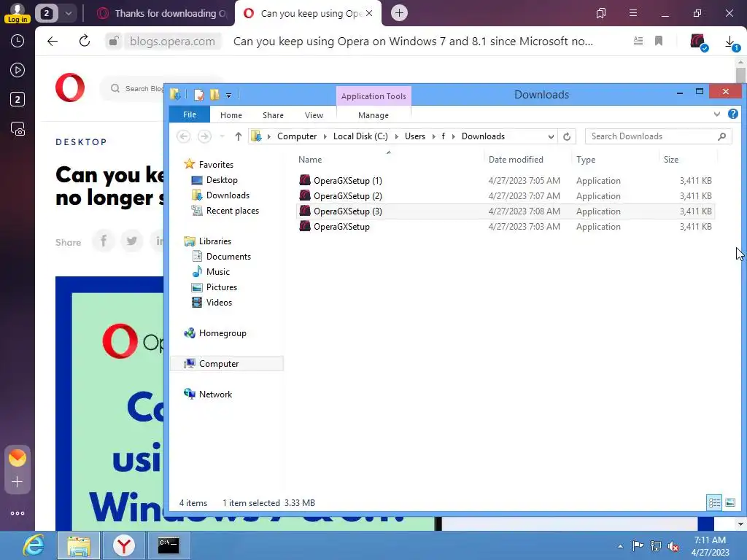Expand the arrow after Computer in breadcrumb

(x=325, y=136)
